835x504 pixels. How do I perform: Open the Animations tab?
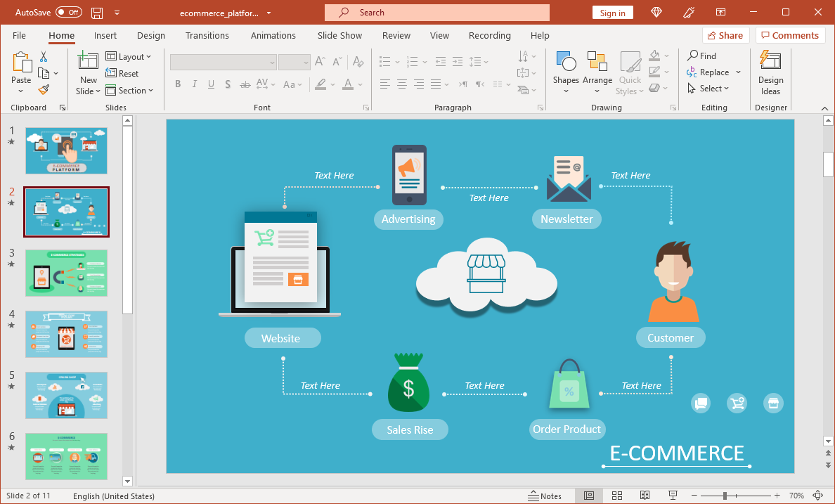pyautogui.click(x=273, y=35)
